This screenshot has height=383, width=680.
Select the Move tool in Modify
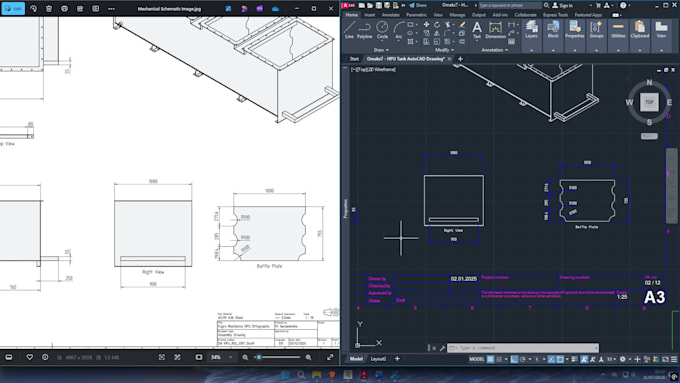[x=426, y=25]
